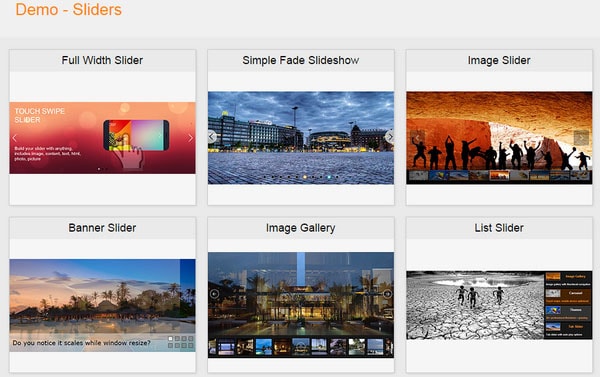Click left arrow on Full Width Slider
The width and height of the screenshot is (600, 377).
click(15, 138)
